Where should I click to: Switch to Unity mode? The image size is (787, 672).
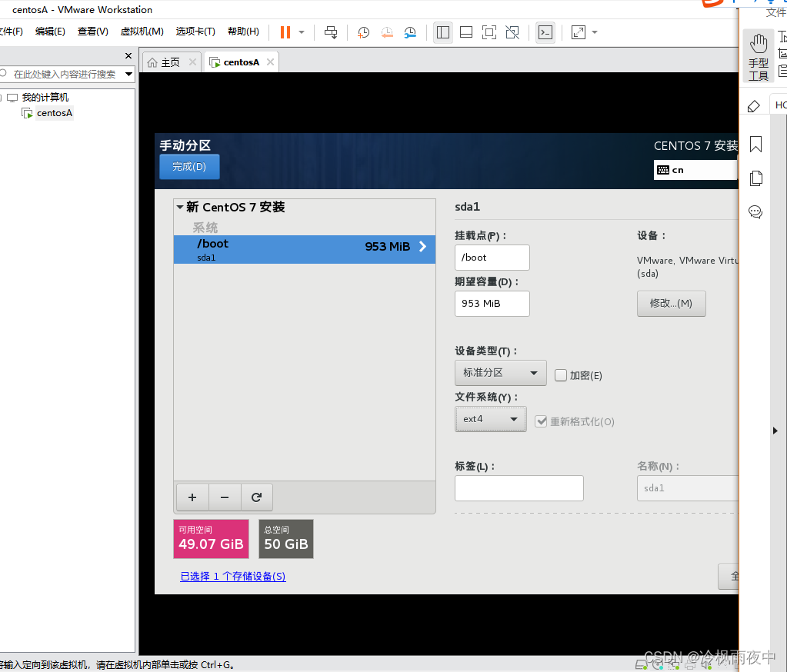512,32
